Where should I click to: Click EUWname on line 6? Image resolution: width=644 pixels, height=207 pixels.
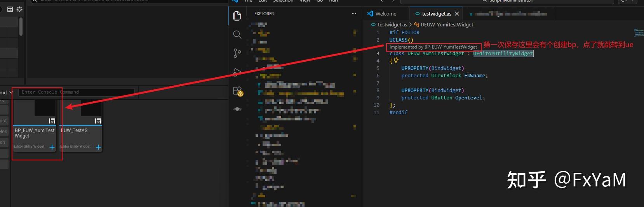pos(475,76)
